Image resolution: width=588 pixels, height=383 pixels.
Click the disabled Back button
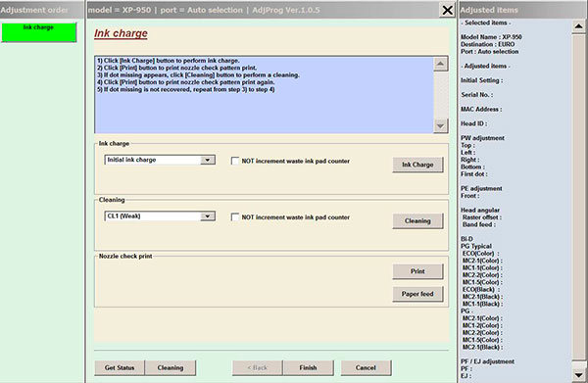[x=257, y=367]
